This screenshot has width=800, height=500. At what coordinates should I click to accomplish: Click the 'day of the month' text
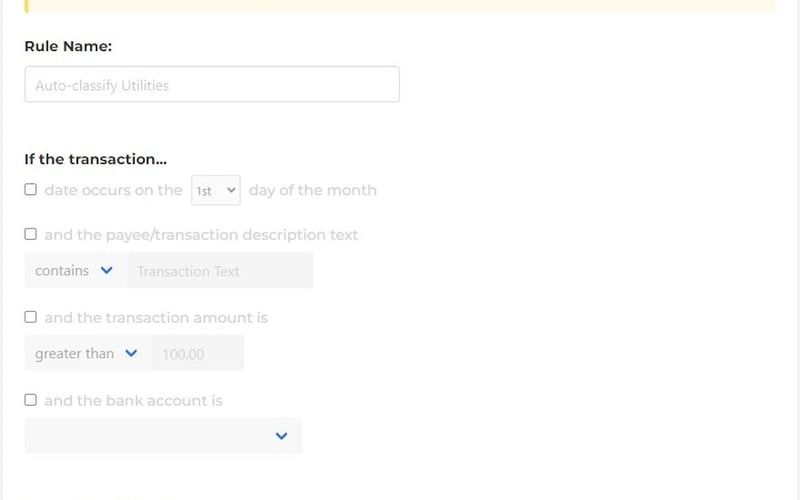pos(312,190)
